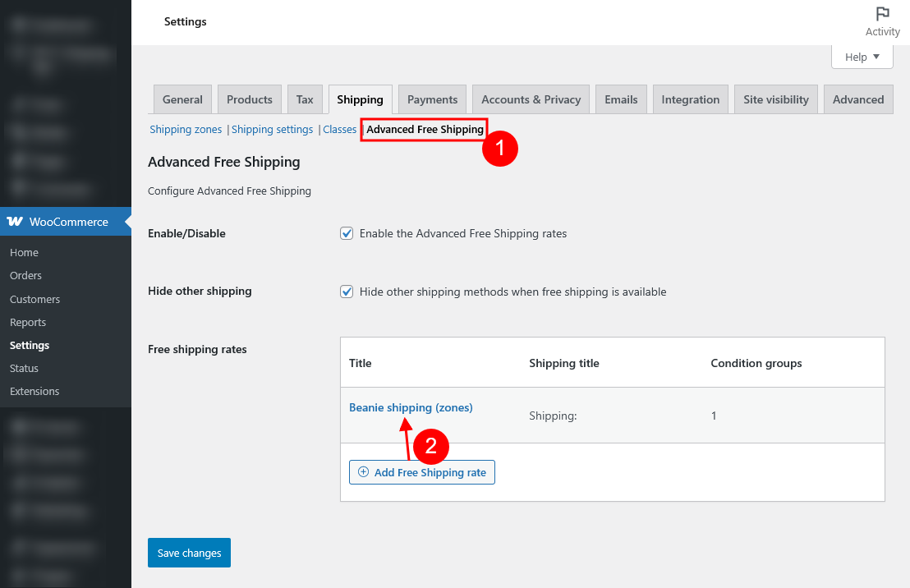Click the Hide other shipping field label
This screenshot has width=910, height=588.
(200, 291)
